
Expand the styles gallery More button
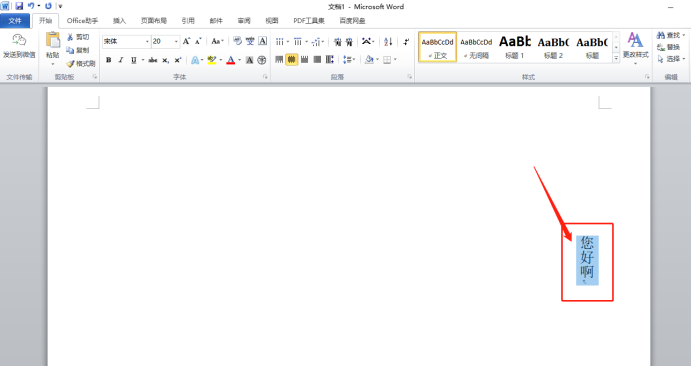click(616, 58)
